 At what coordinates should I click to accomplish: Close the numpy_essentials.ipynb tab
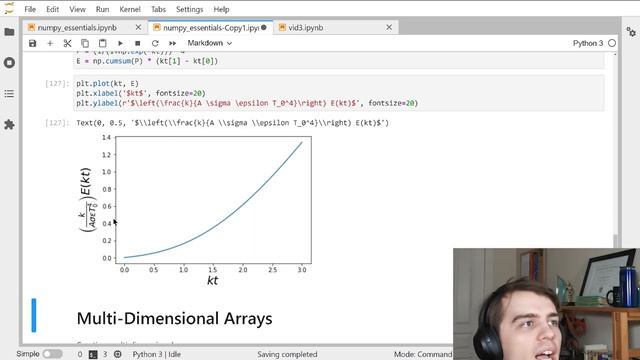tap(138, 27)
